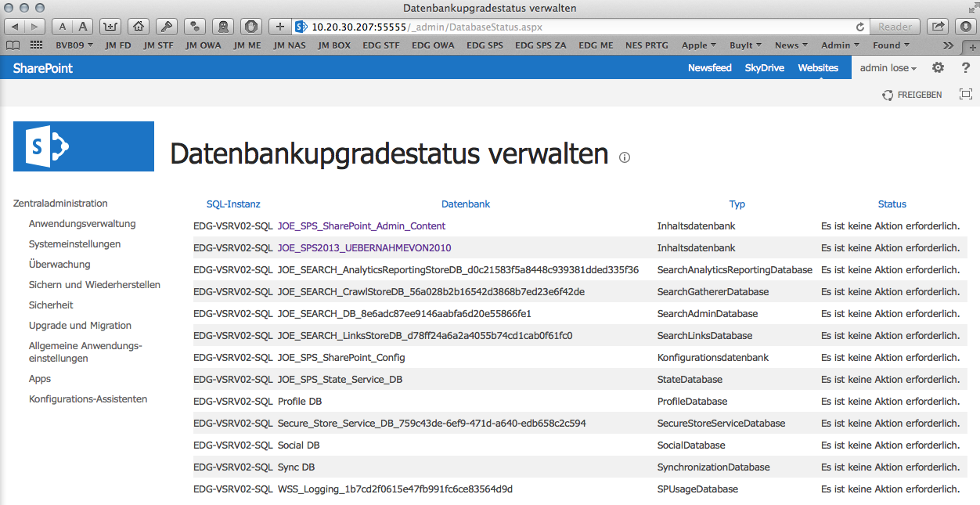The height and width of the screenshot is (505, 980).
Task: Click the SharePoint brand link
Action: 43,68
